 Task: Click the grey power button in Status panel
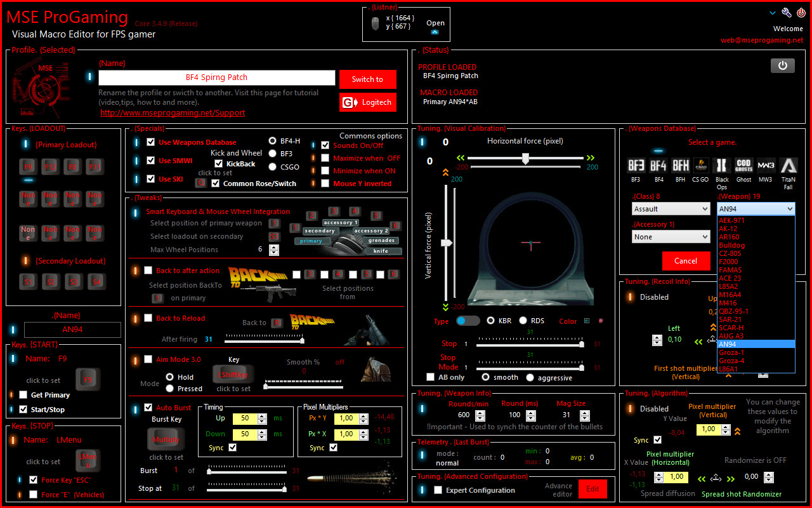[x=783, y=65]
